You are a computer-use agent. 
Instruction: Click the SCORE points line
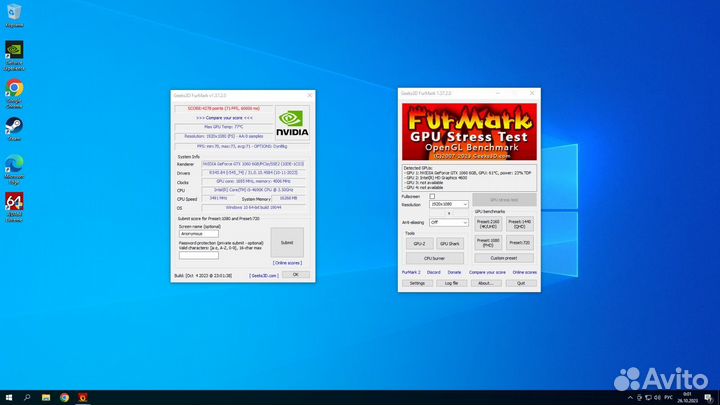[x=224, y=109]
